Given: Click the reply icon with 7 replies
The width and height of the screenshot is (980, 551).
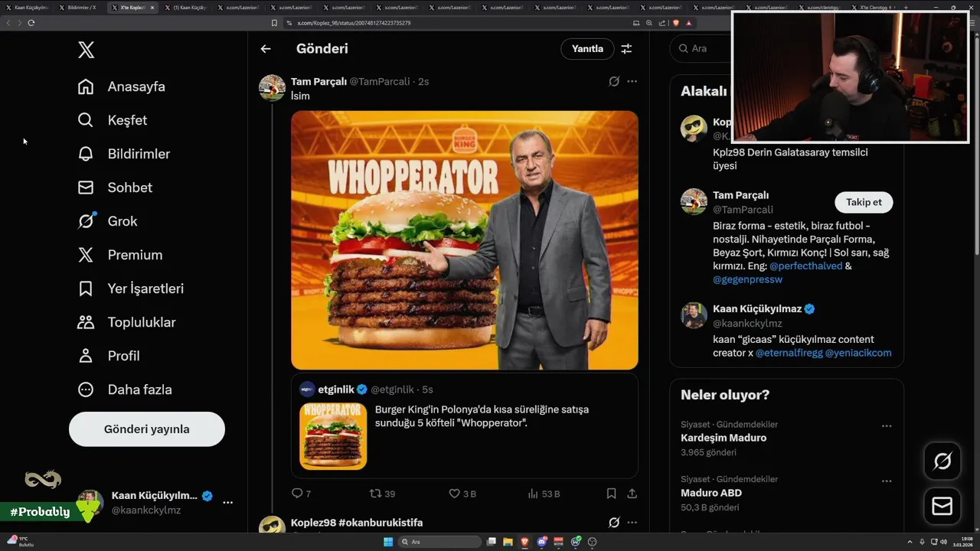Looking at the screenshot, I should pos(297,494).
